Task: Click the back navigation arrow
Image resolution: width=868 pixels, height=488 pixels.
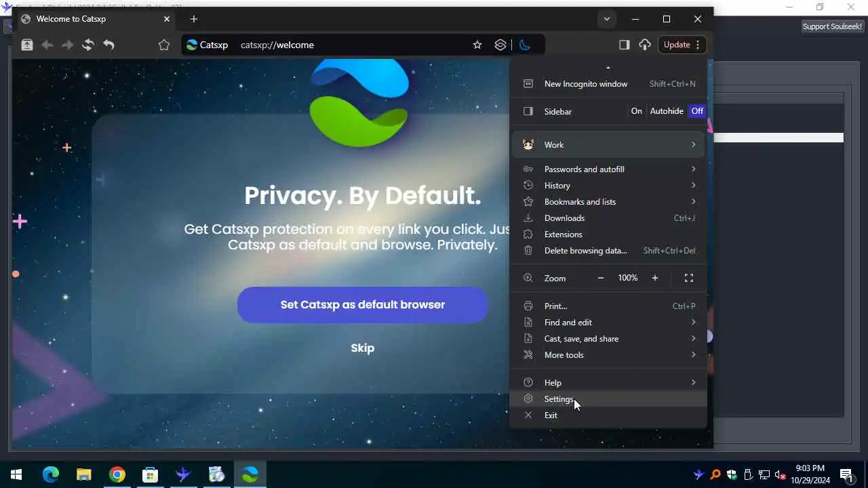Action: point(47,45)
